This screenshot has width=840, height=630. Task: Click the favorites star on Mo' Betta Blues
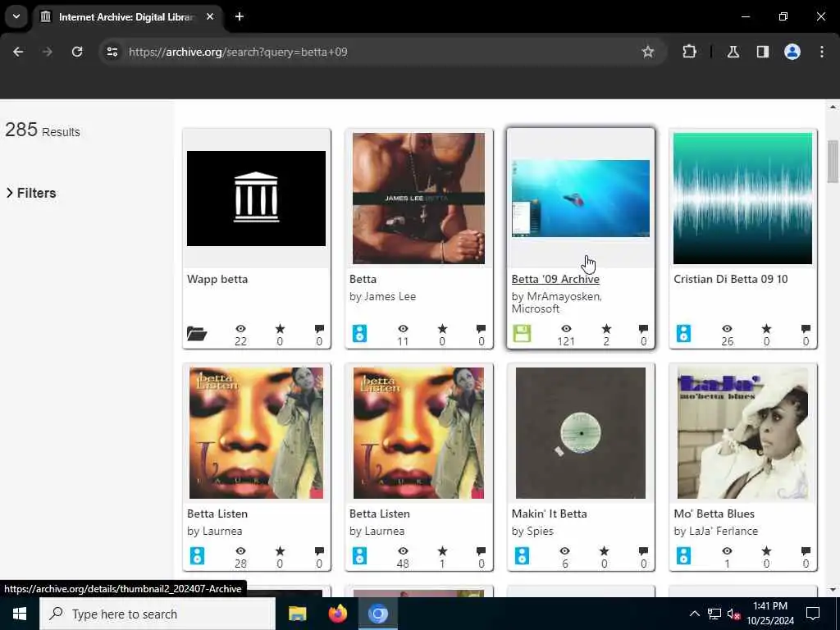(x=766, y=550)
